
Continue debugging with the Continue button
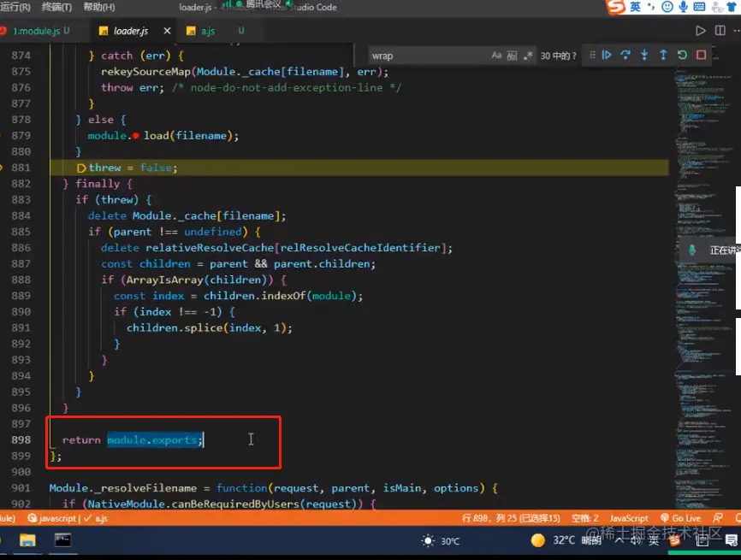tap(607, 56)
